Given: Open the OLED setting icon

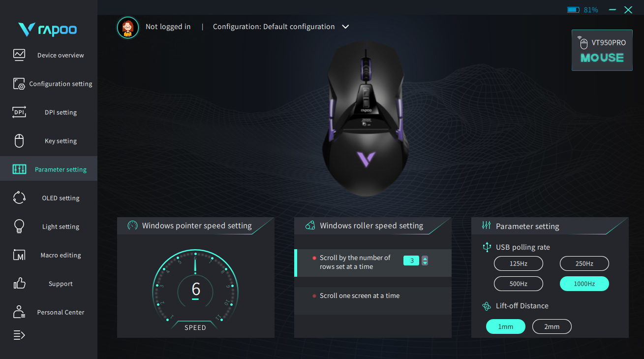Looking at the screenshot, I should tap(19, 198).
